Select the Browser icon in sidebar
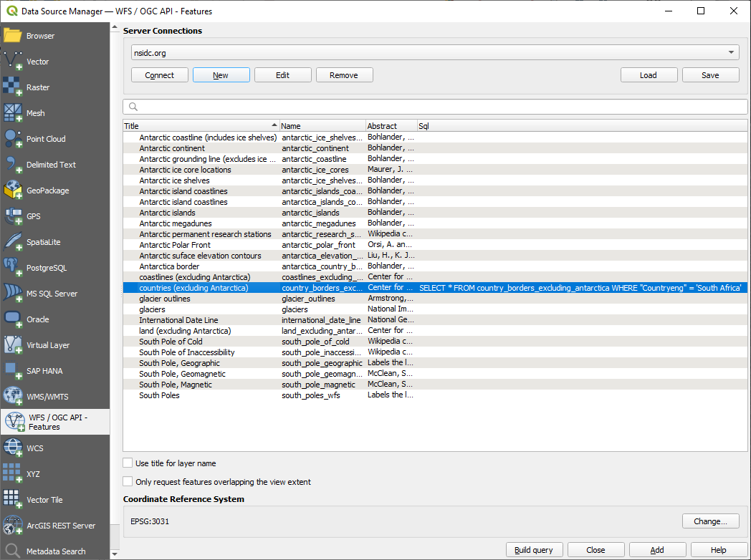This screenshot has width=751, height=560. click(x=13, y=36)
